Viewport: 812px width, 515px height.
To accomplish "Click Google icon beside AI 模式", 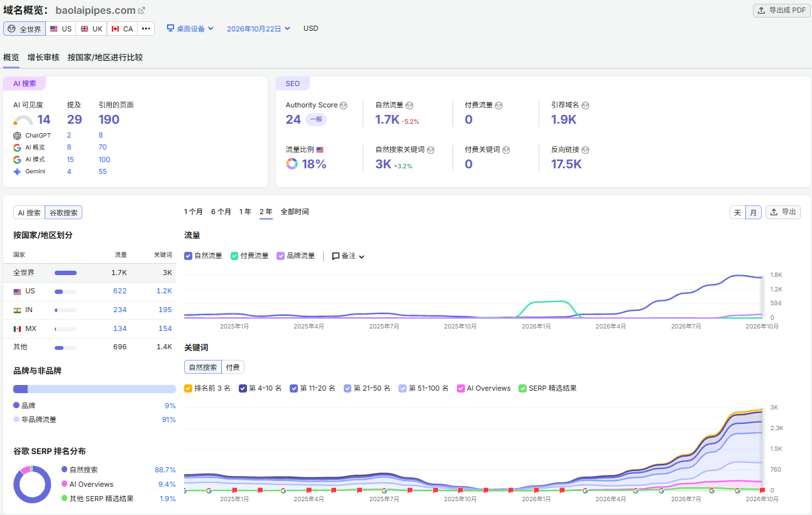I will pyautogui.click(x=17, y=160).
